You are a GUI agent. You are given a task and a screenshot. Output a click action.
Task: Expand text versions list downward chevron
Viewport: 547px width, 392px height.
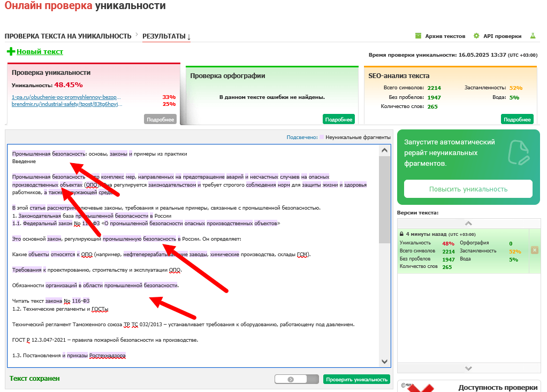tap(468, 368)
